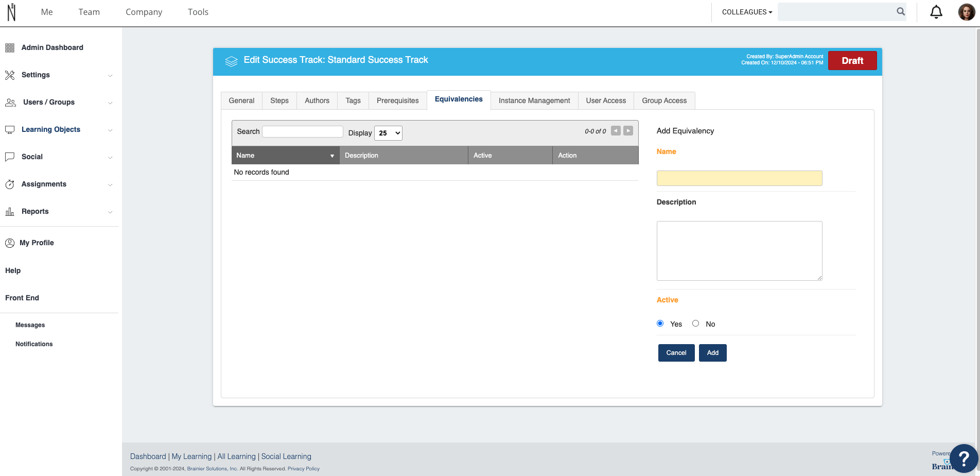The image size is (980, 476).
Task: Open the notifications bell icon
Action: tap(936, 12)
